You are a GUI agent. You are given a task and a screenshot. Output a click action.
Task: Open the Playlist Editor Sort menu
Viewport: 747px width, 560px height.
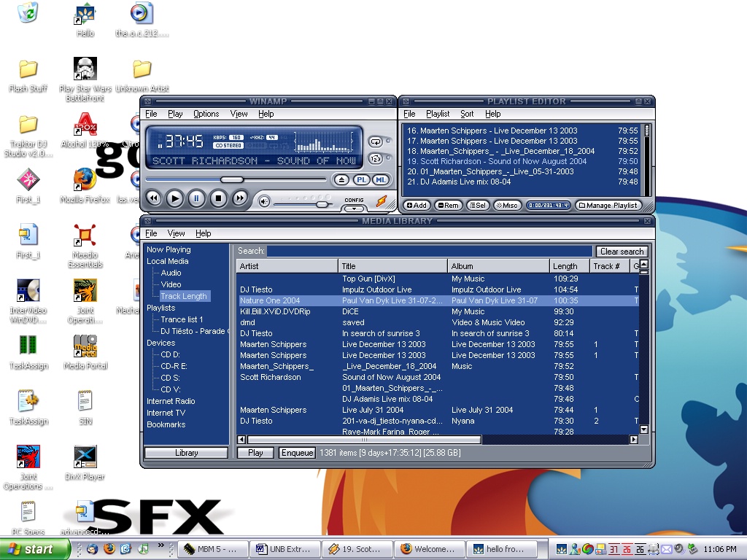[x=467, y=114]
